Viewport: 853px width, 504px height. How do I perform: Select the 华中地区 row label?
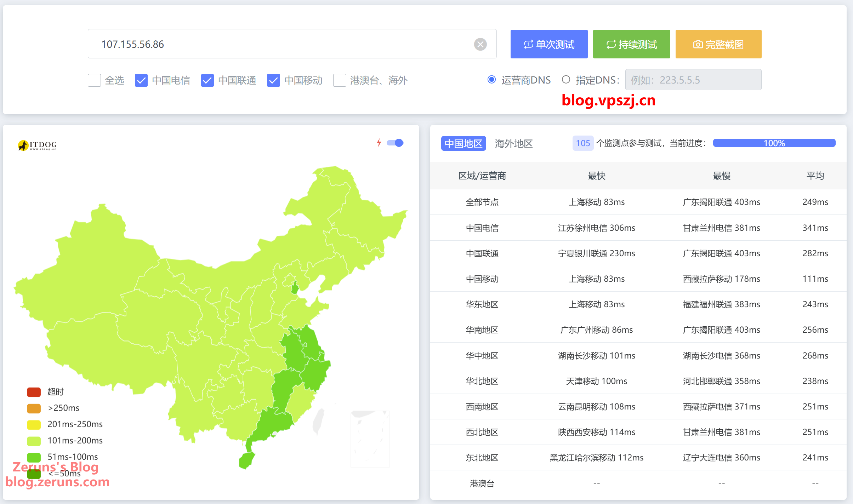482,356
